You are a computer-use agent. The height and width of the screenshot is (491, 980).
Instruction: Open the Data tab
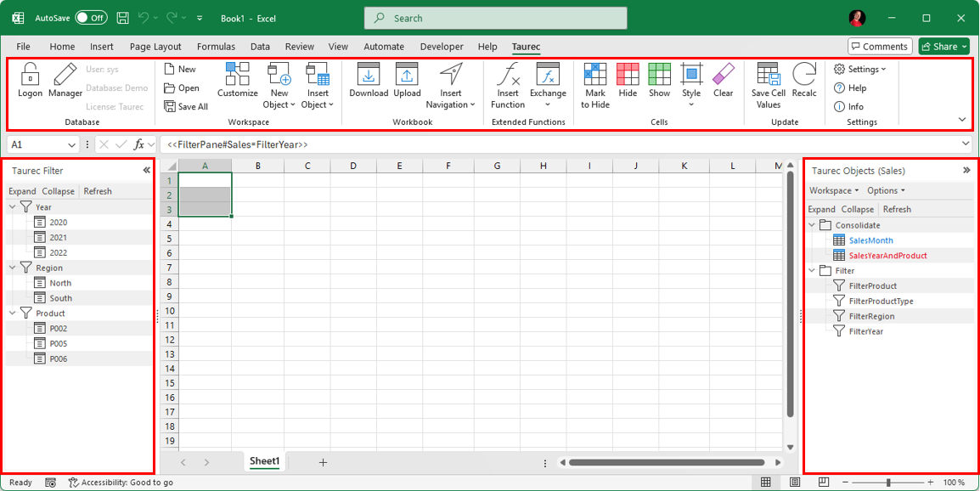point(260,46)
